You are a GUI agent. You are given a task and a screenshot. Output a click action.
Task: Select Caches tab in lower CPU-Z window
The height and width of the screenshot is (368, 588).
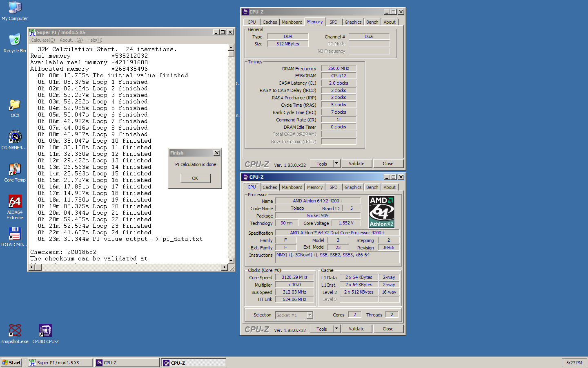pos(269,187)
